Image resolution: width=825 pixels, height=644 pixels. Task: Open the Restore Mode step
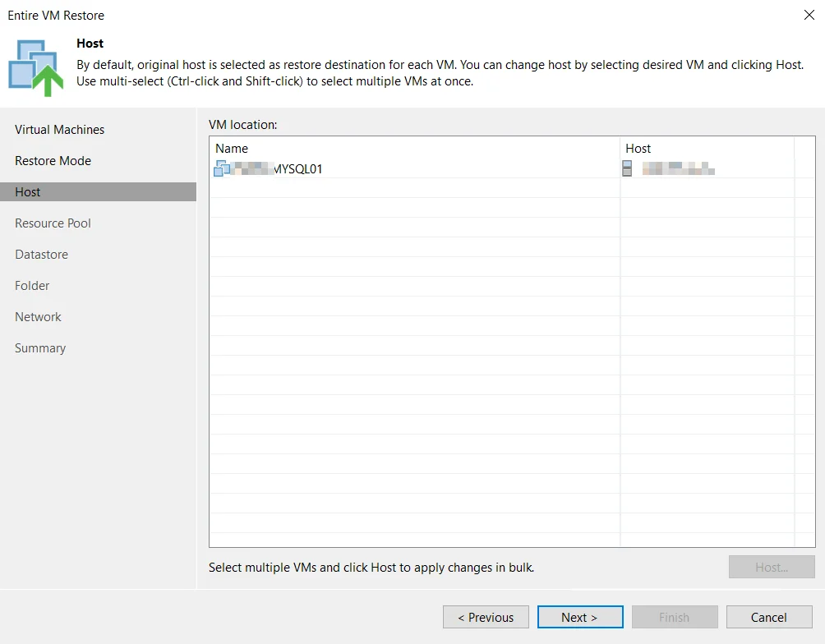[53, 160]
